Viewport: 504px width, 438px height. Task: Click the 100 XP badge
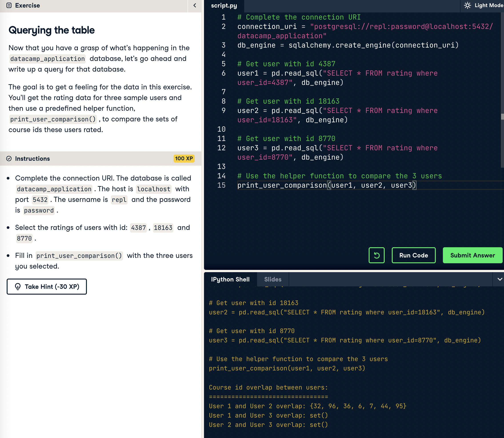point(184,158)
